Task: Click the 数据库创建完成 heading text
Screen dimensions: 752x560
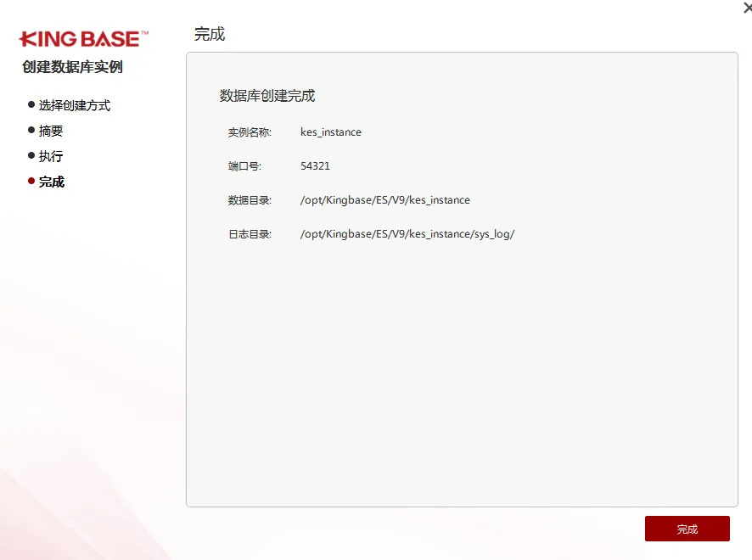Action: [267, 96]
